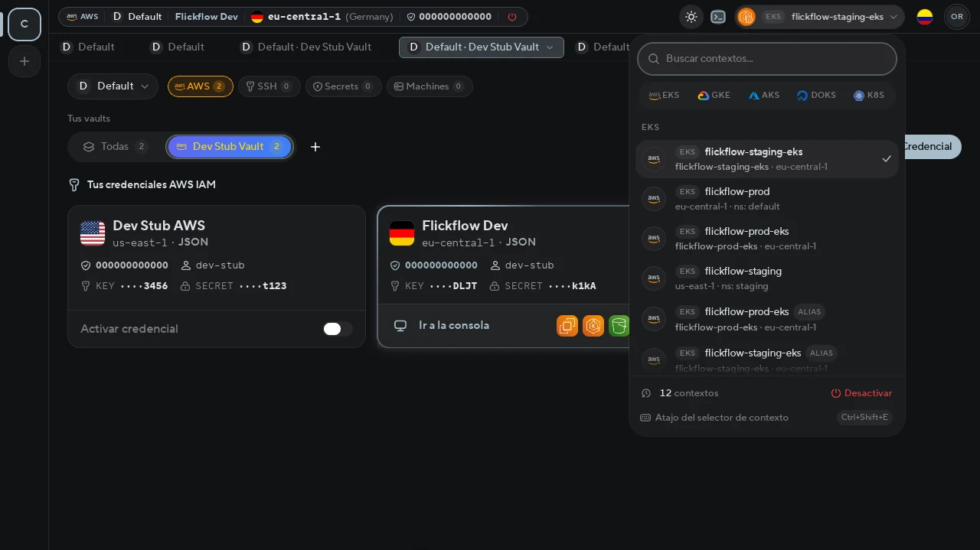Click the Ctrl+Shift+E shortcut badge

(x=864, y=418)
